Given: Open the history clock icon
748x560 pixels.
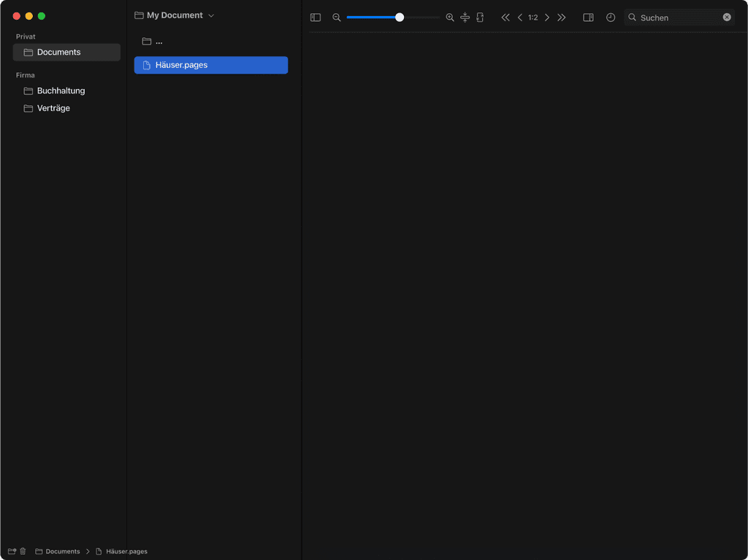Looking at the screenshot, I should click(611, 18).
